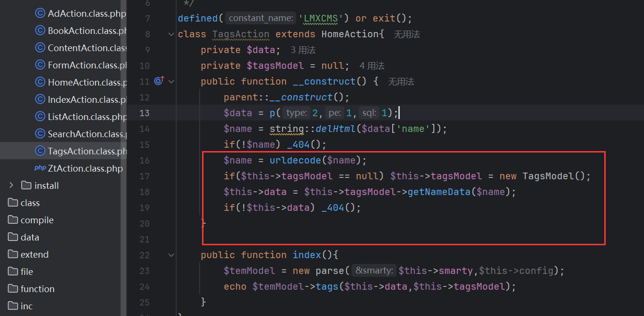Click the compile folder icon
644x316 pixels.
click(x=13, y=220)
